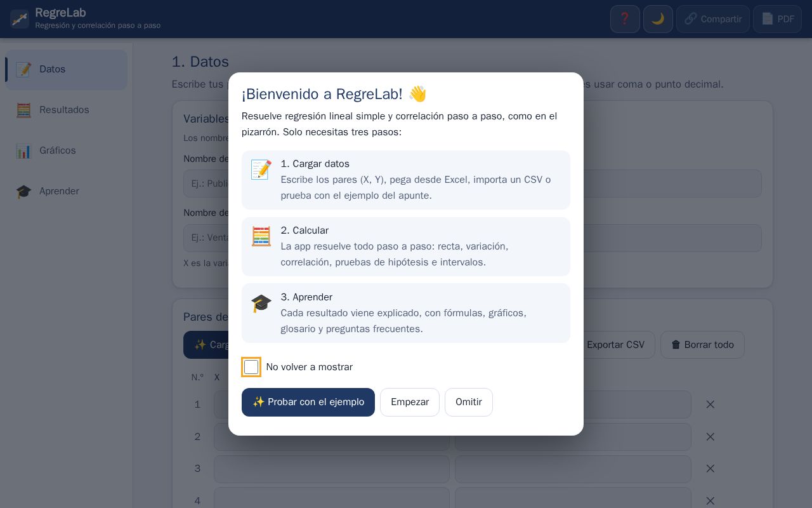Click the abacus icon for Calcular step
The width and height of the screenshot is (812, 508).
pos(261,236)
